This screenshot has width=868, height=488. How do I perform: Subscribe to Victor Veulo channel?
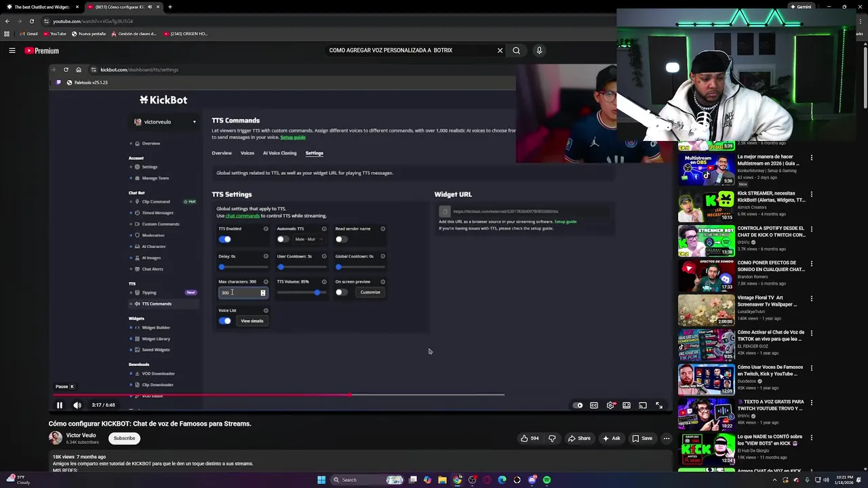click(x=124, y=438)
